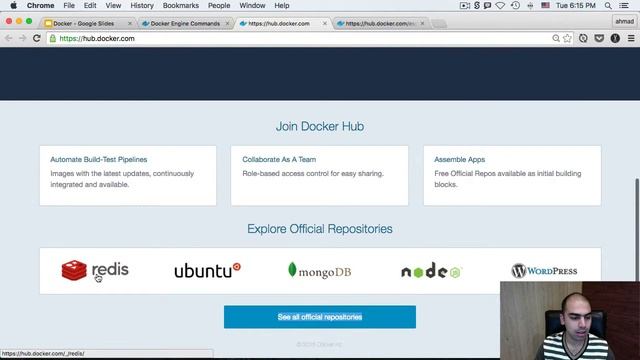This screenshot has width=640, height=360.
Task: Open the Chrome application menu
Action: [x=40, y=5]
